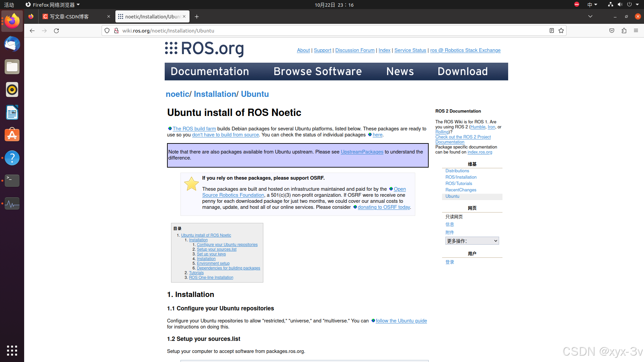Visit the Discussion Forum link

355,50
